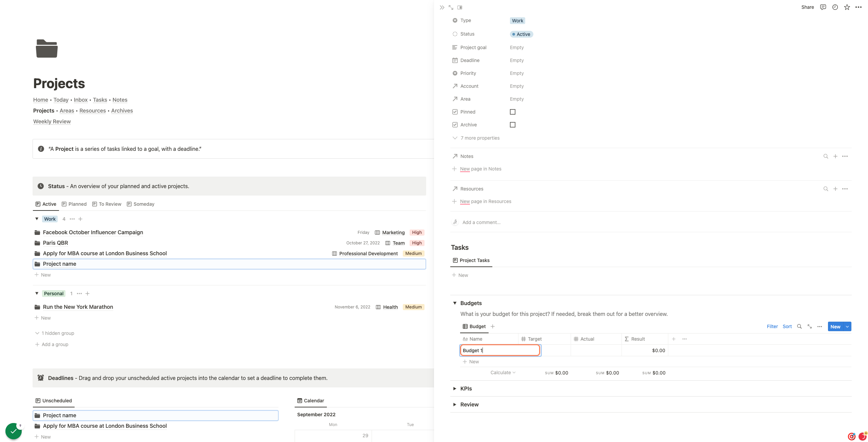Add a property column in Budget table
The image size is (868, 442).
coord(674,339)
